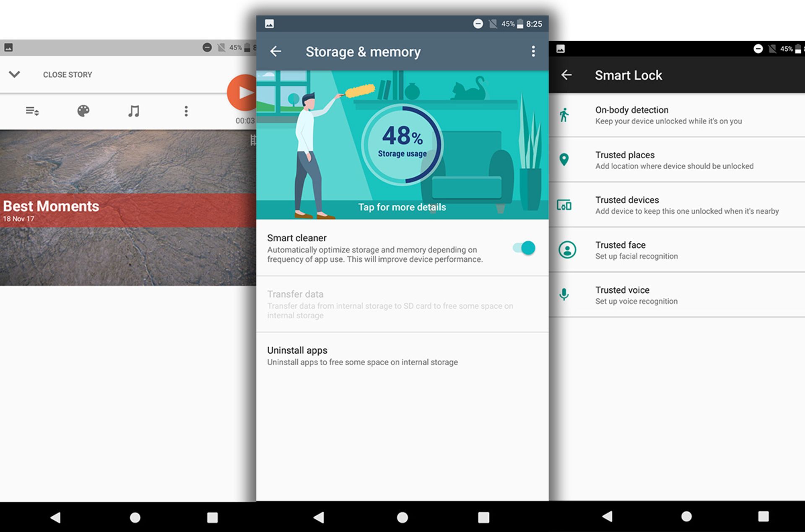Select On-body detection option
805x532 pixels.
click(x=668, y=115)
